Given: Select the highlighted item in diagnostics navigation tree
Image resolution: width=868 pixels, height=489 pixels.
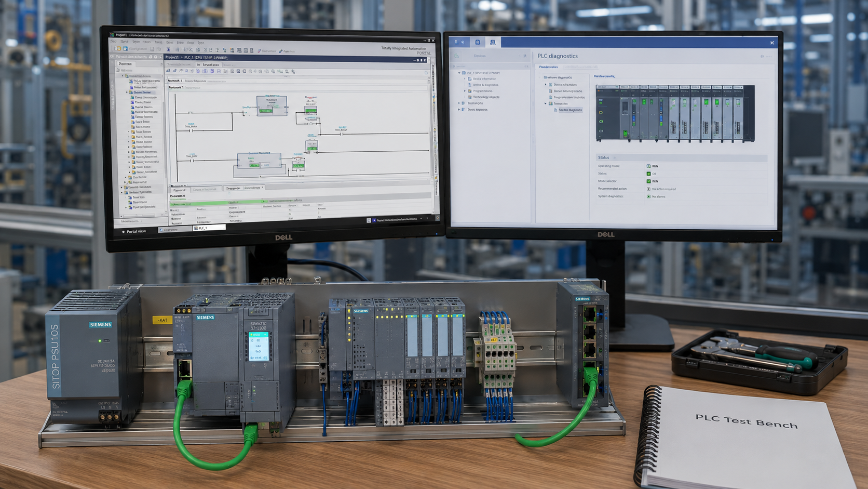Looking at the screenshot, I should coord(570,110).
